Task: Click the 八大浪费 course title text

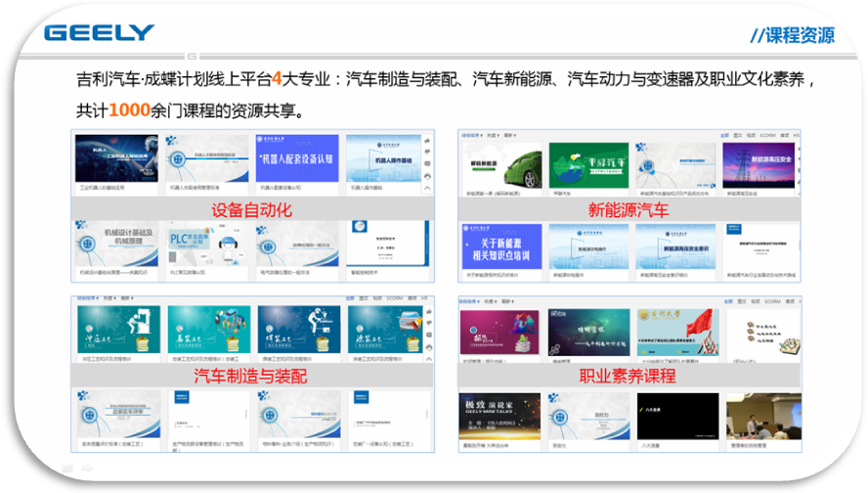Action: 650,445
